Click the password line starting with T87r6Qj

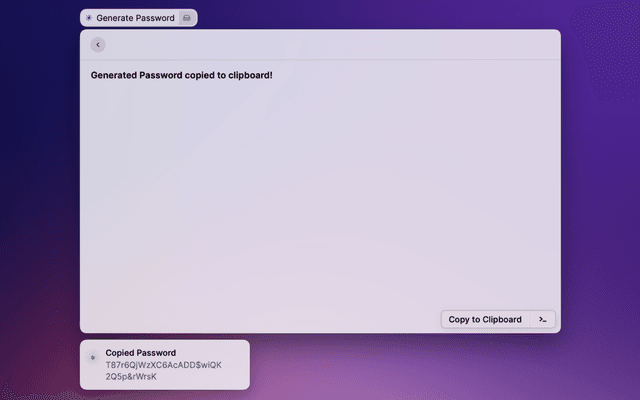point(163,365)
